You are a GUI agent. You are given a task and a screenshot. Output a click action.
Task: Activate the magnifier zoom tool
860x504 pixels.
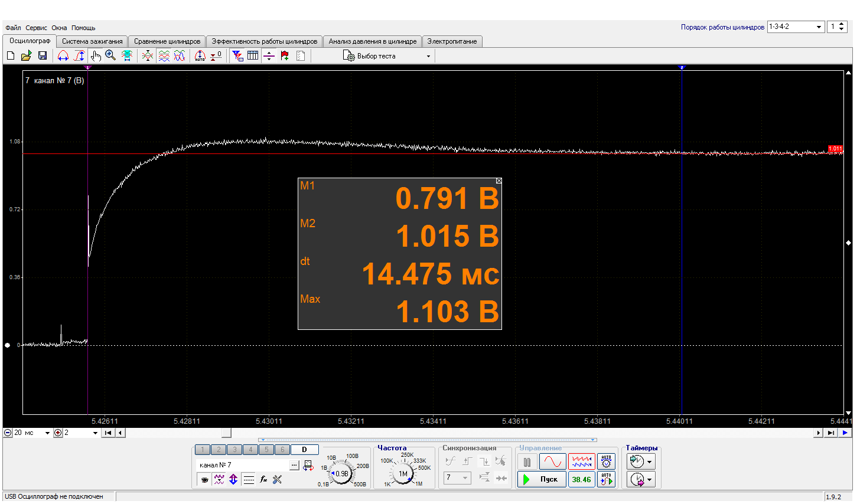coord(110,55)
